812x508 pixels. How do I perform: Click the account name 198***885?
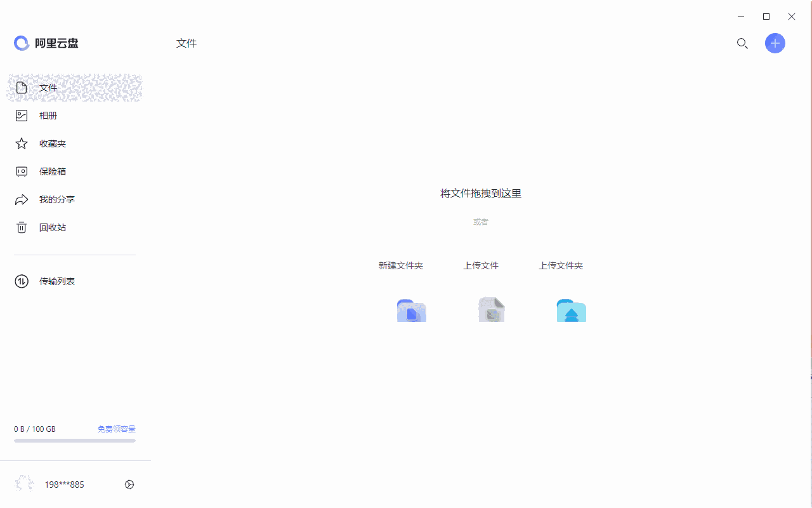coord(64,484)
